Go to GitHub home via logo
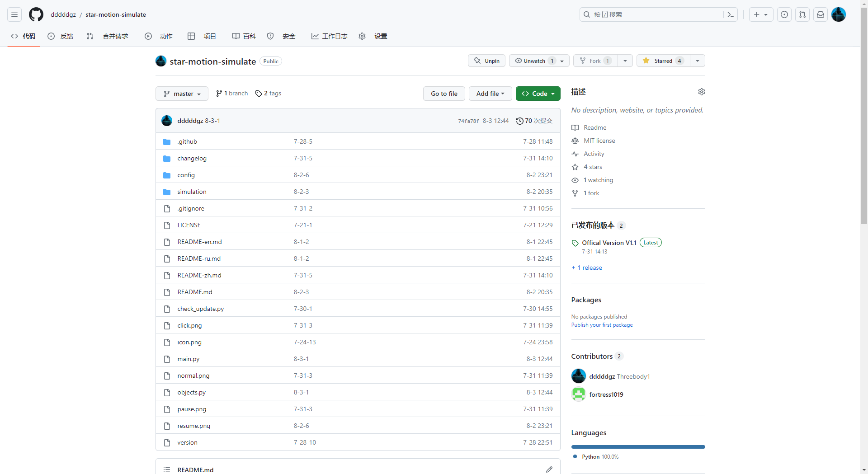The height and width of the screenshot is (474, 868). [36, 14]
